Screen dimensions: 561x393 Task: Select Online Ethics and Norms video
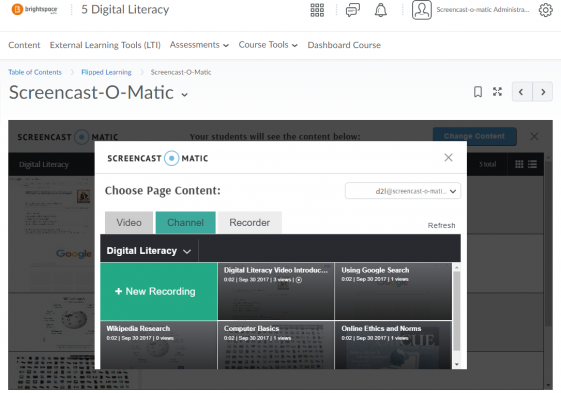(x=393, y=345)
